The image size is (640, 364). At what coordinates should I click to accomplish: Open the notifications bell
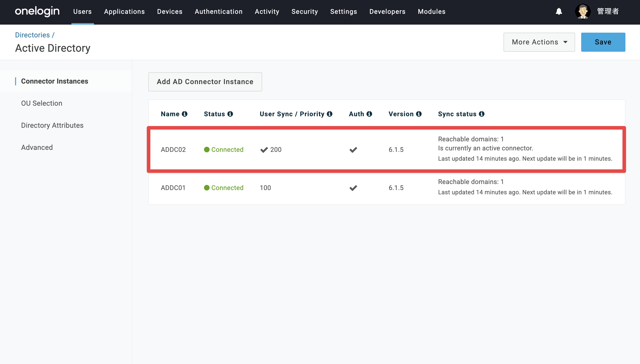[559, 12]
